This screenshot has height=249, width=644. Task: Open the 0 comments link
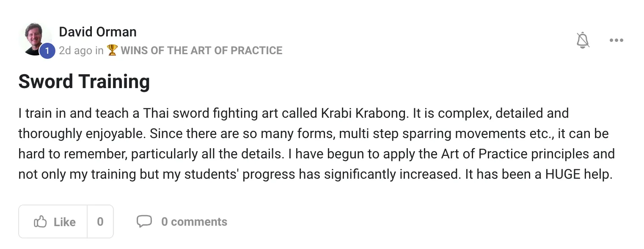[x=194, y=221]
